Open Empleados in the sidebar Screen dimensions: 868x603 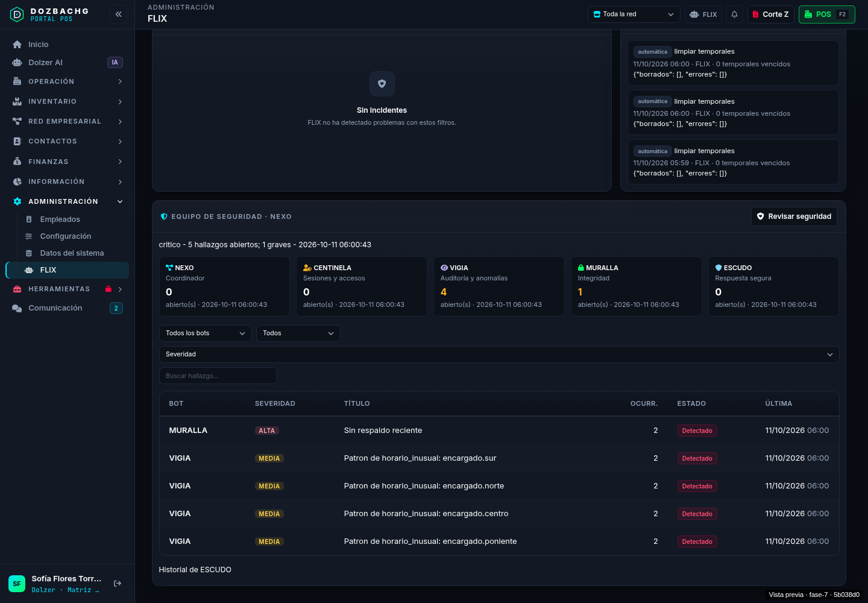[73, 219]
